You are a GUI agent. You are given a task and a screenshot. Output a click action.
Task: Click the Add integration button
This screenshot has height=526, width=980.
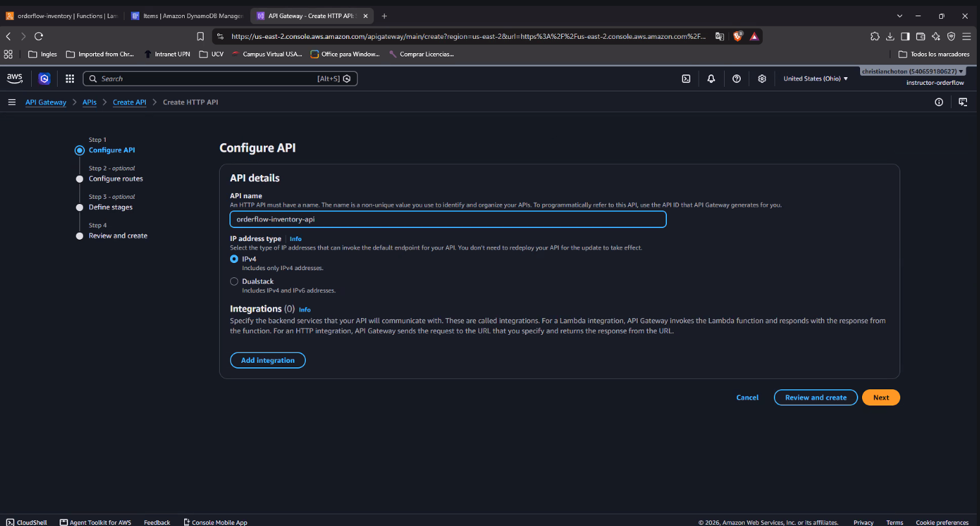pyautogui.click(x=268, y=360)
